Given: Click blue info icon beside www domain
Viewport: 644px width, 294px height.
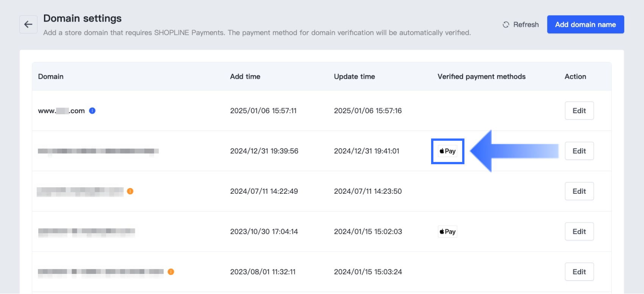Looking at the screenshot, I should (92, 110).
